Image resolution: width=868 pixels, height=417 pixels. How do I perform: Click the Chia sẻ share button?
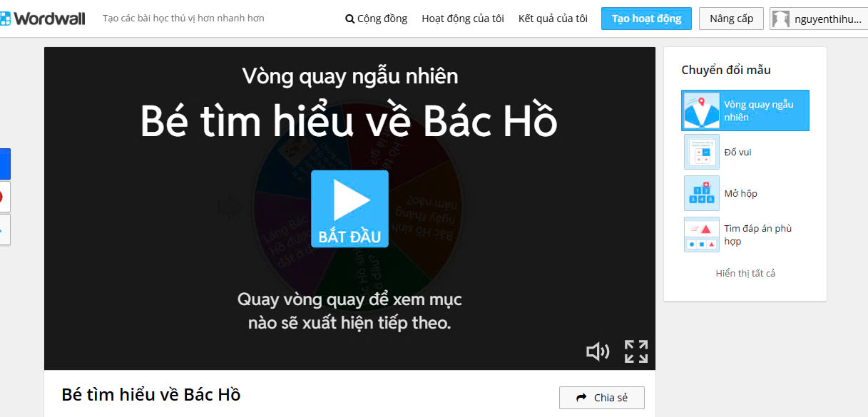coord(602,398)
